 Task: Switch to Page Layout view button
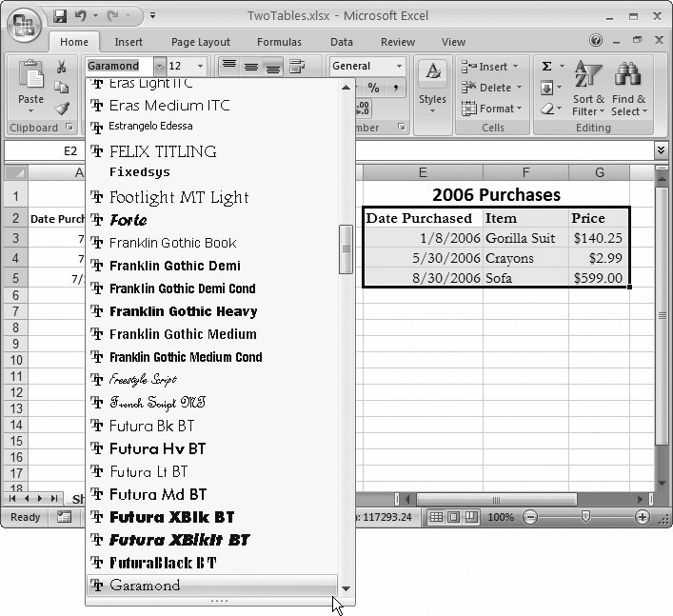pos(454,517)
